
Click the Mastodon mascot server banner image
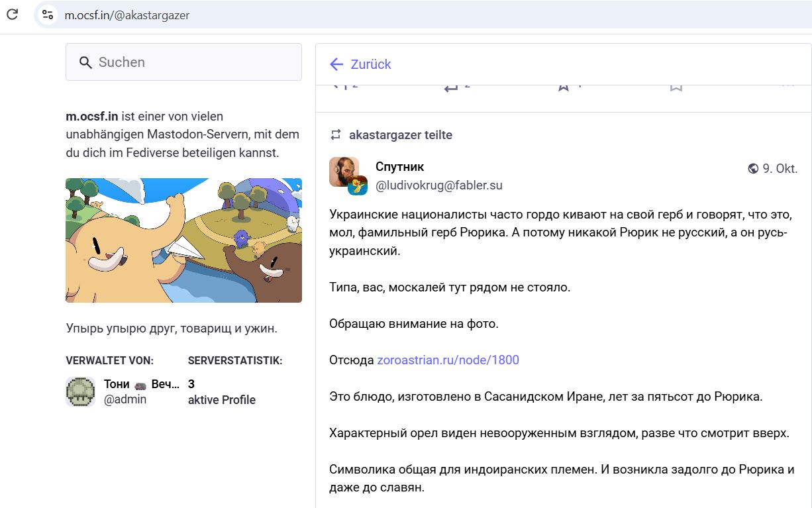tap(183, 240)
